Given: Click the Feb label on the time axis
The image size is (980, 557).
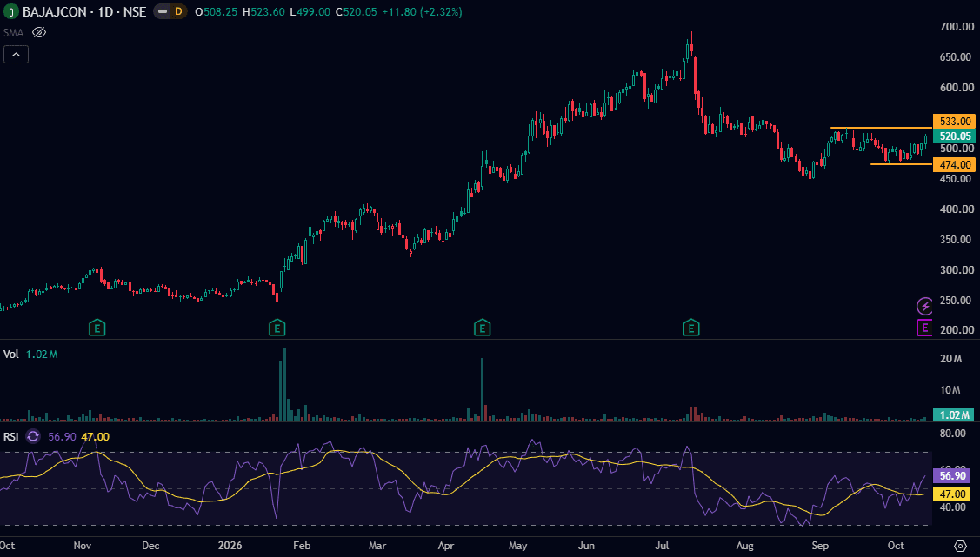Looking at the screenshot, I should click(302, 546).
